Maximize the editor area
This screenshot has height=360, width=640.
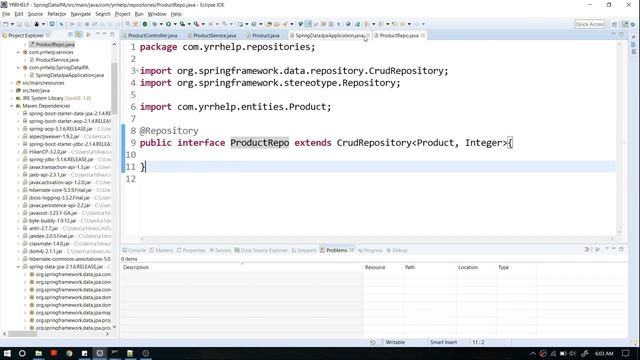coord(621,35)
